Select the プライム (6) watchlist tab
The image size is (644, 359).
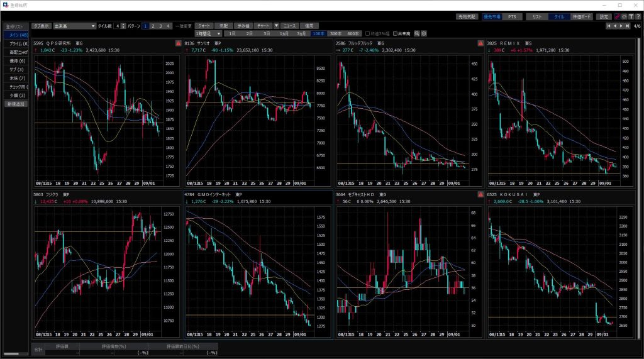coord(16,43)
